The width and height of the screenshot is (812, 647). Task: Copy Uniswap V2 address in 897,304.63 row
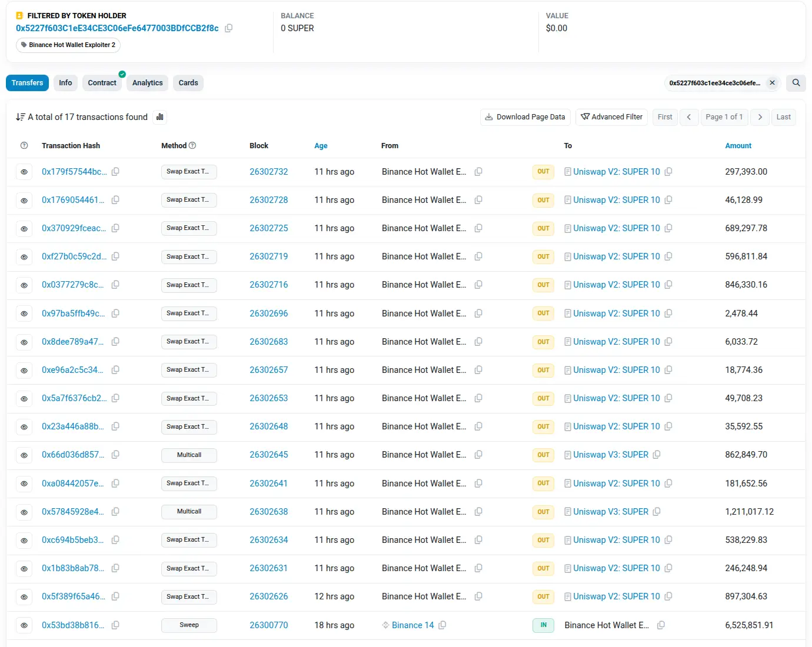pos(668,596)
